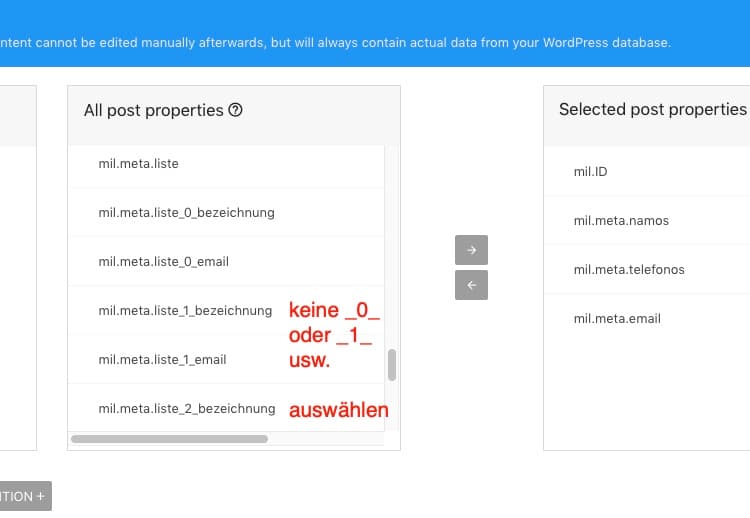The height and width of the screenshot is (518, 750).
Task: Pick the mil.meta.liste_1_bezeichnung property
Action: click(x=186, y=310)
